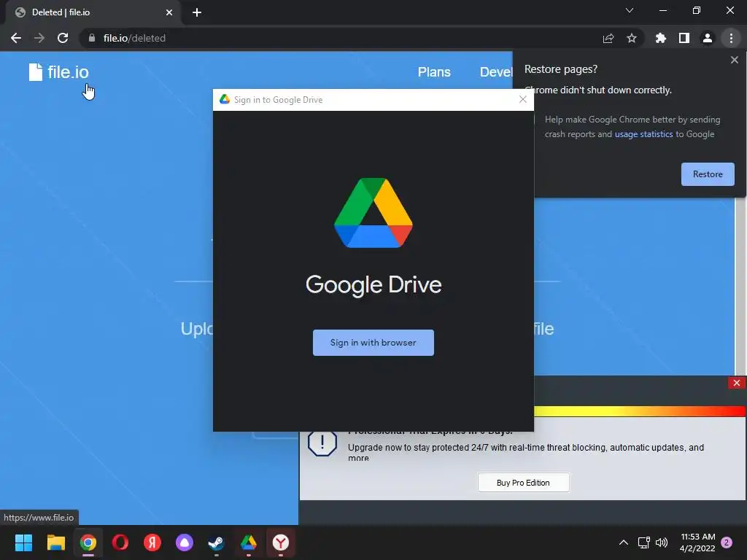The width and height of the screenshot is (747, 560).
Task: Open Yandex Browser from the taskbar
Action: [281, 542]
